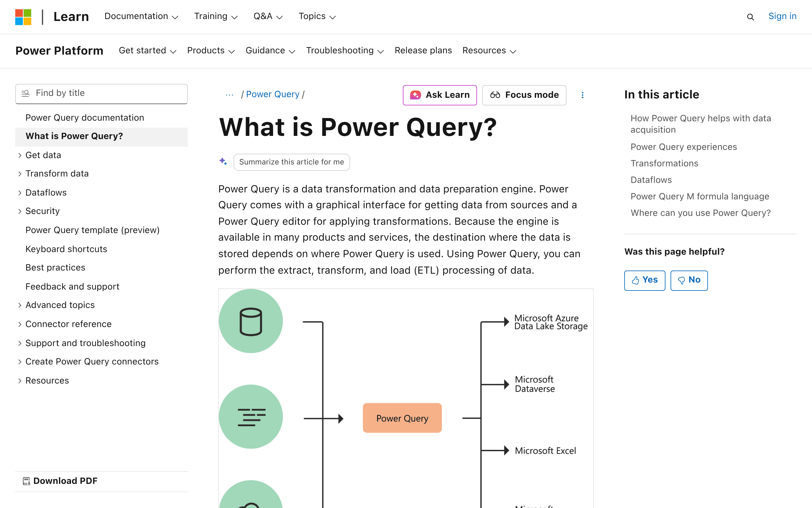
Task: Select What is Power Query? in sidebar
Action: (101, 137)
